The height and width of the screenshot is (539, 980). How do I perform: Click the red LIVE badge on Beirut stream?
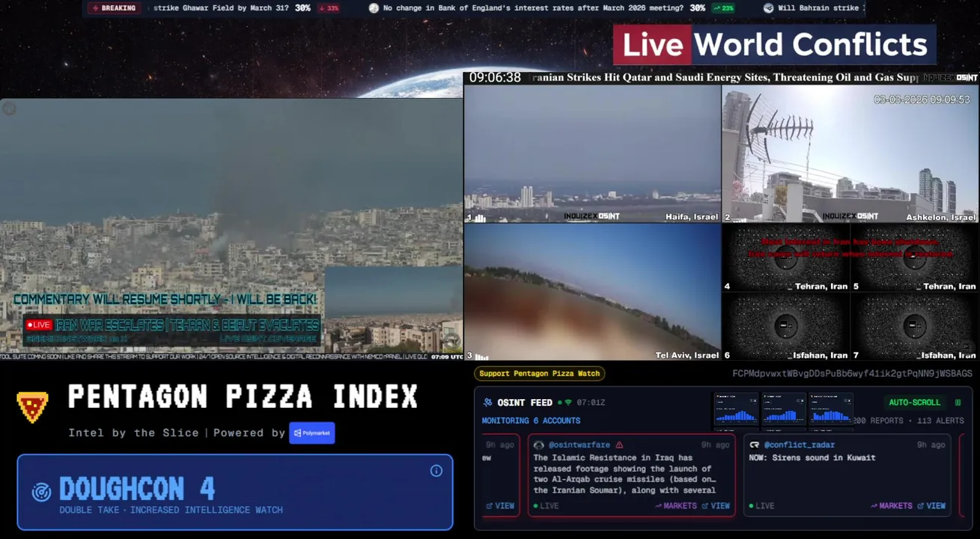(38, 325)
